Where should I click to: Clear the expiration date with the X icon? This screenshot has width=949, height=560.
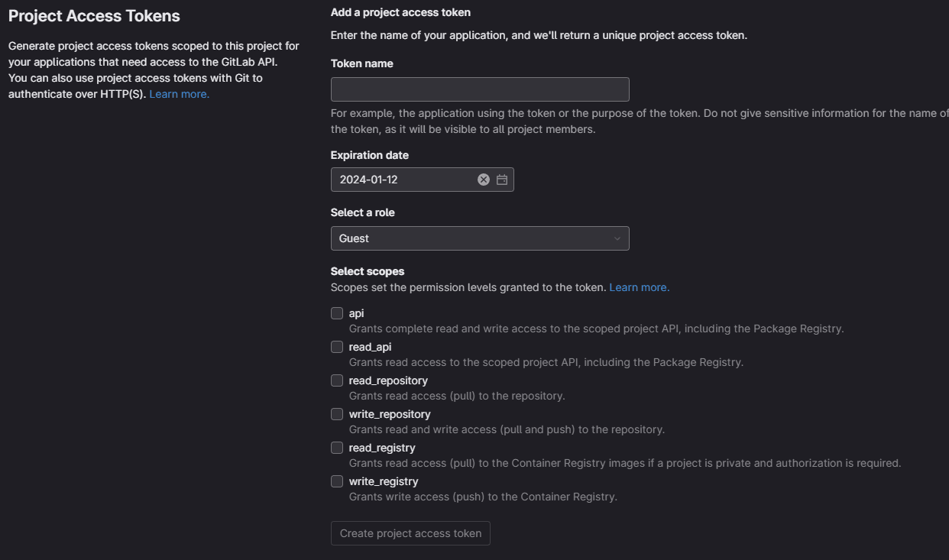point(484,180)
